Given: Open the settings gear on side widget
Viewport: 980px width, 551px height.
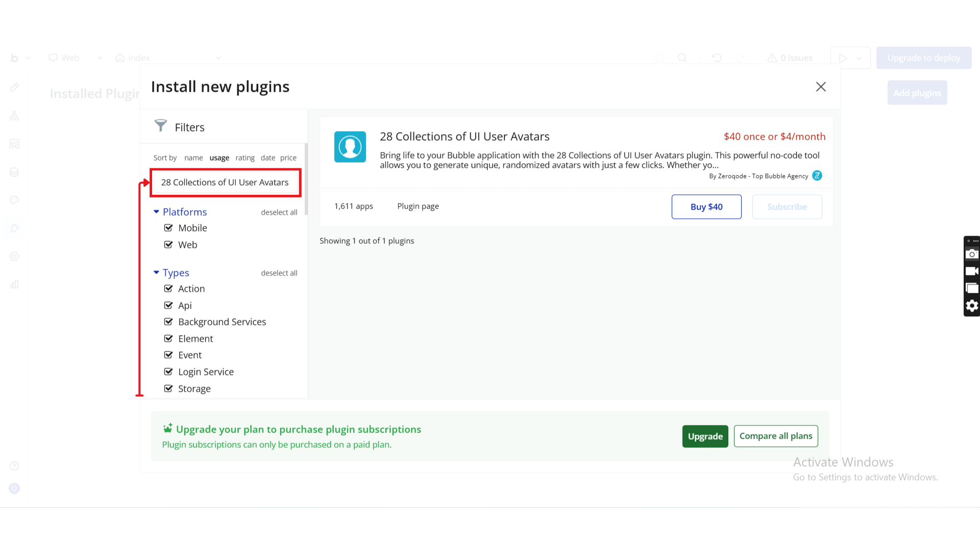Looking at the screenshot, I should pos(972,306).
